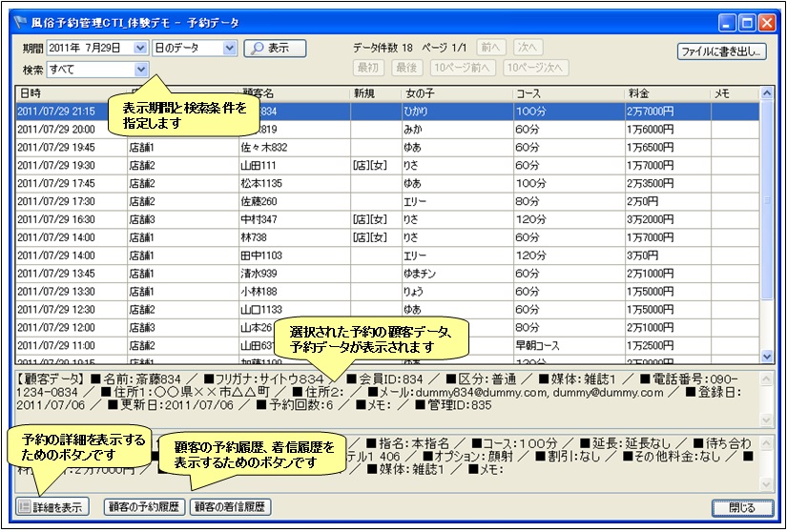Click the 閉じる button
The width and height of the screenshot is (787, 532).
click(741, 507)
